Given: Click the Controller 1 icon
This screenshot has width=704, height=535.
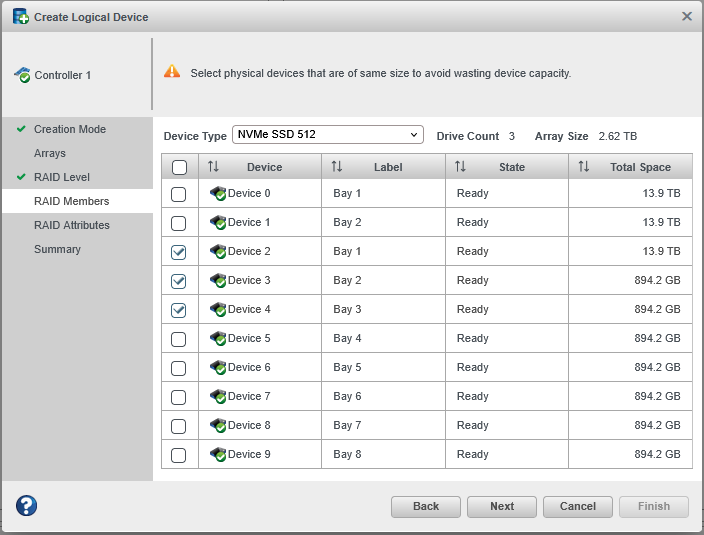Looking at the screenshot, I should click(22, 76).
